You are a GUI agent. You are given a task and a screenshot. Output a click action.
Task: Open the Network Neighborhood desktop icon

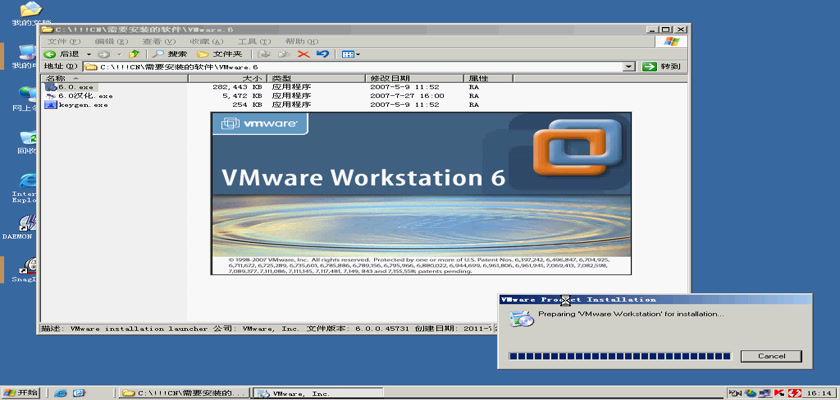click(27, 99)
